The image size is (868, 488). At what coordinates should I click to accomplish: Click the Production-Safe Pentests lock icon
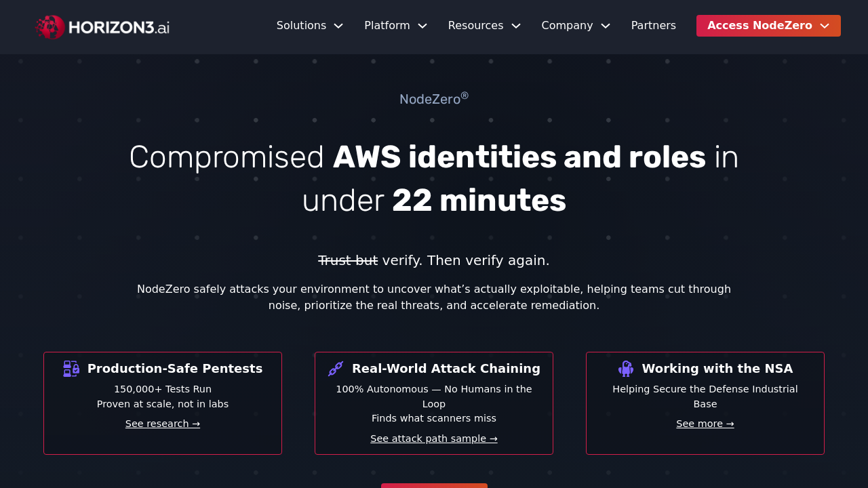[x=71, y=369]
